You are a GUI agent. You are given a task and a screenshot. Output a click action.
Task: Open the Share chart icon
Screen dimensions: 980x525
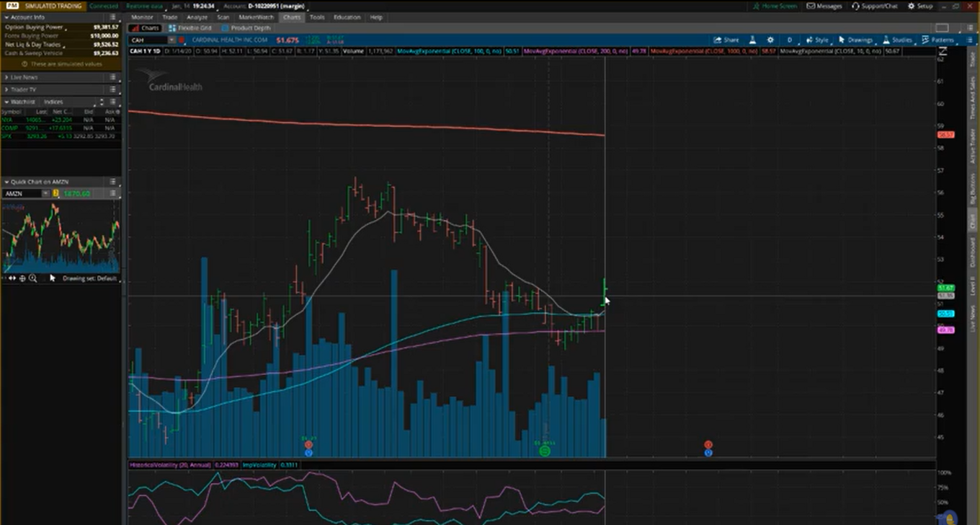coord(718,40)
